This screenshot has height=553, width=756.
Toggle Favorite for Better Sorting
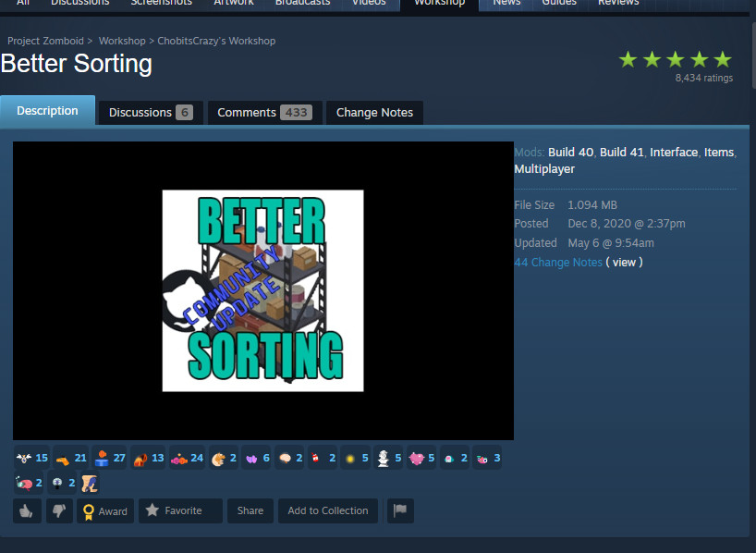tap(179, 510)
